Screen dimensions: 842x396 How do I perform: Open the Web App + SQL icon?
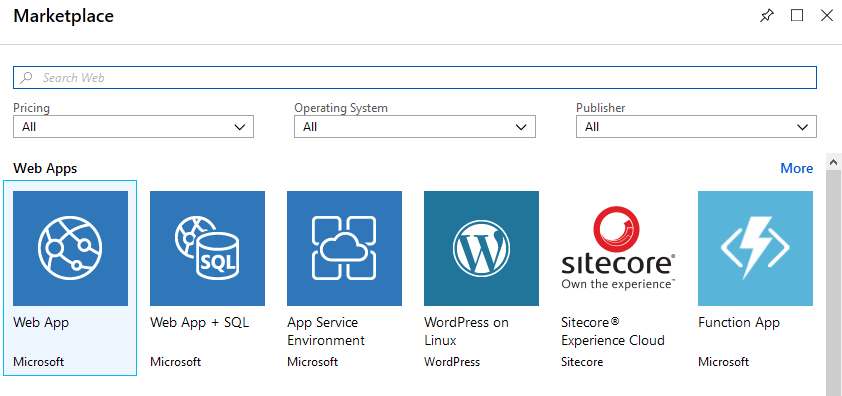207,248
